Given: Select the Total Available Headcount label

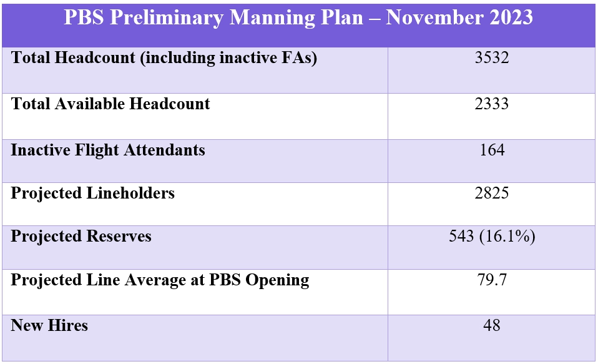Looking at the screenshot, I should [110, 104].
